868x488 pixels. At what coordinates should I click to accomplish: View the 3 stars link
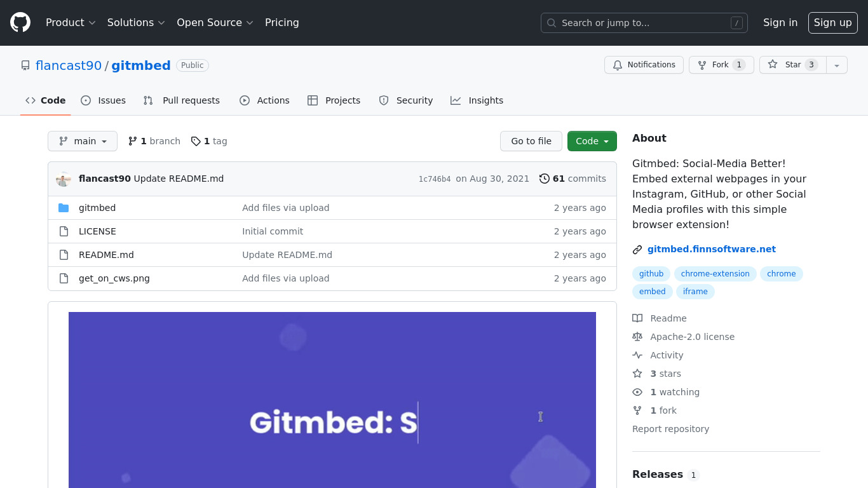click(656, 374)
